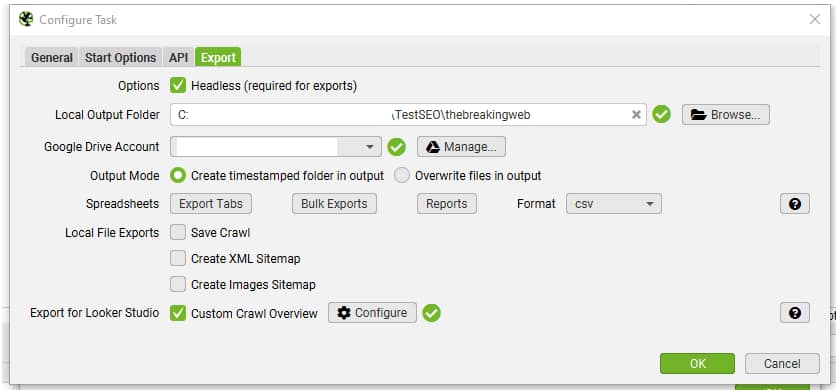Toggle Headless (required for exports) checkbox
The width and height of the screenshot is (836, 390).
(x=178, y=85)
